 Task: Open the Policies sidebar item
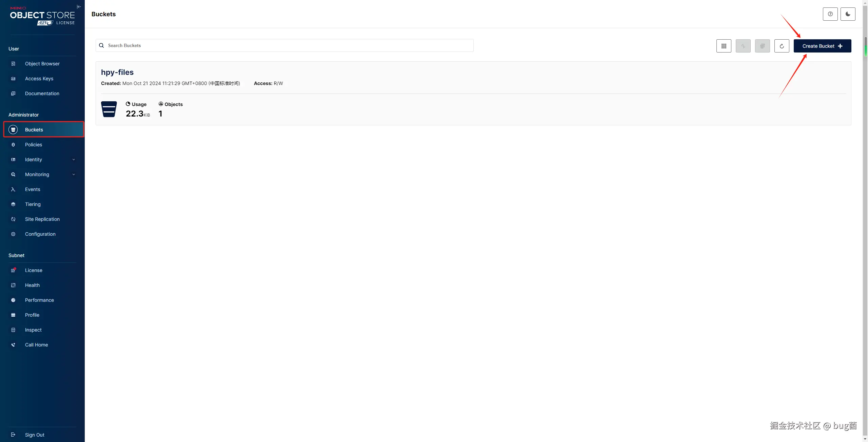[x=34, y=145]
